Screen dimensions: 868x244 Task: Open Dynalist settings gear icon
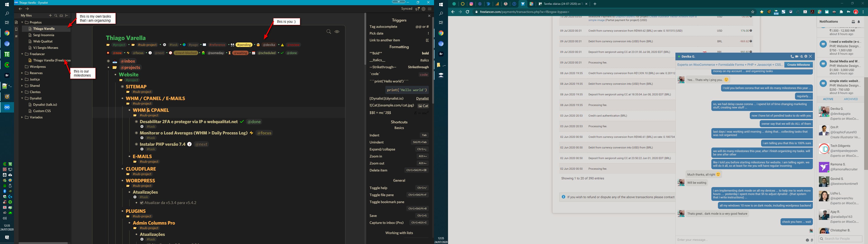(424, 9)
